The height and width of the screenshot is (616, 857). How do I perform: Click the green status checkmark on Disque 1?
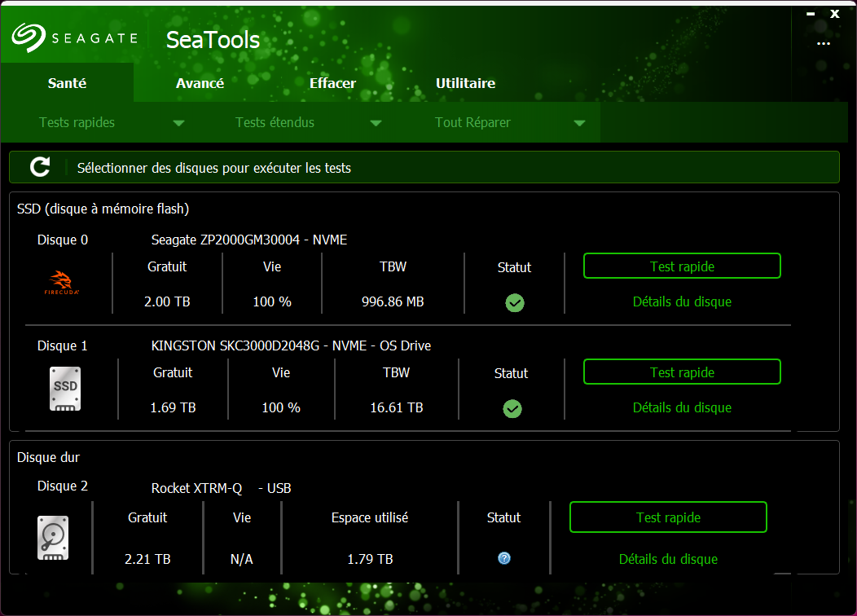(x=512, y=409)
